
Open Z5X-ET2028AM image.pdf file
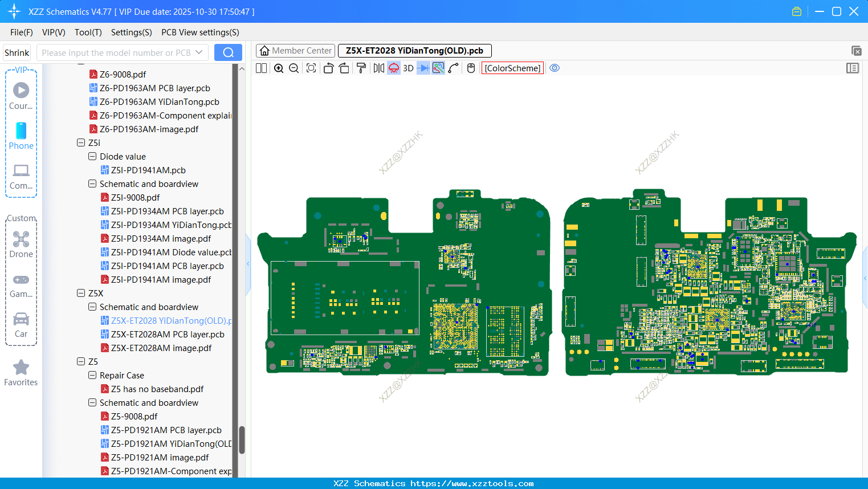161,348
